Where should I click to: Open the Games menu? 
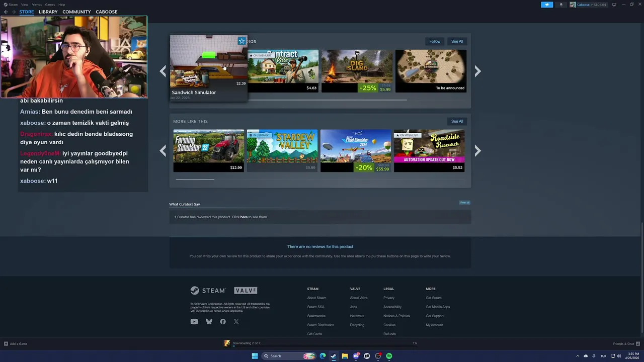point(50,5)
